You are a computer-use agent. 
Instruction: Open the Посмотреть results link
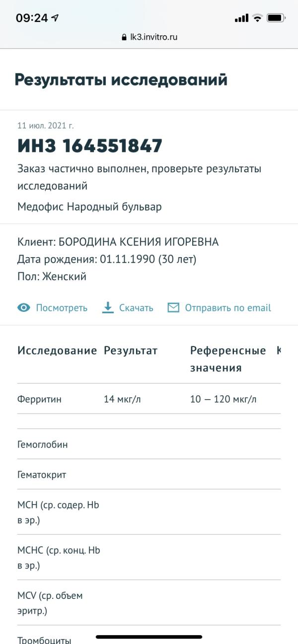point(61,308)
